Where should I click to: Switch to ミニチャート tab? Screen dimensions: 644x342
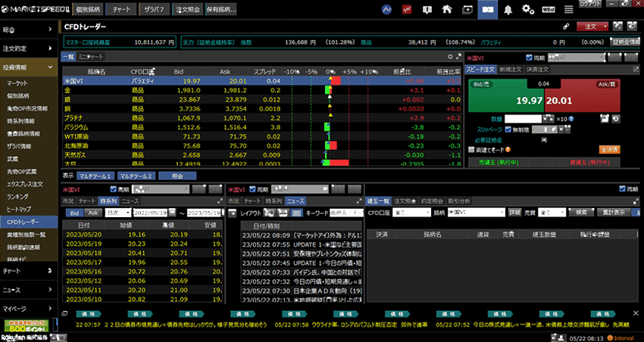click(x=91, y=57)
